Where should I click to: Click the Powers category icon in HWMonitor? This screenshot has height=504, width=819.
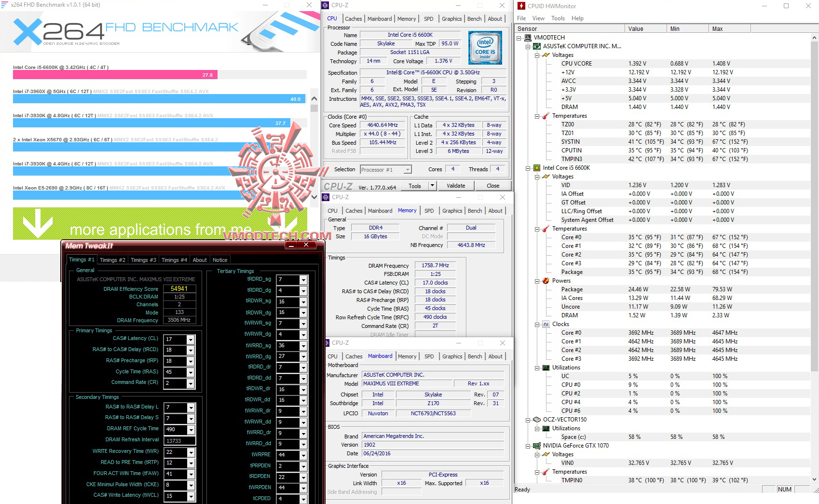pyautogui.click(x=546, y=280)
